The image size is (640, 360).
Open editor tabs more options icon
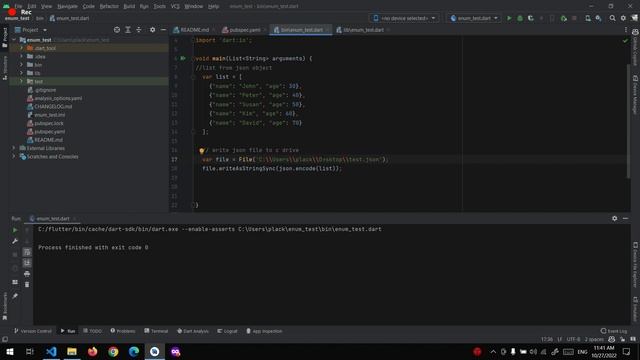626,30
